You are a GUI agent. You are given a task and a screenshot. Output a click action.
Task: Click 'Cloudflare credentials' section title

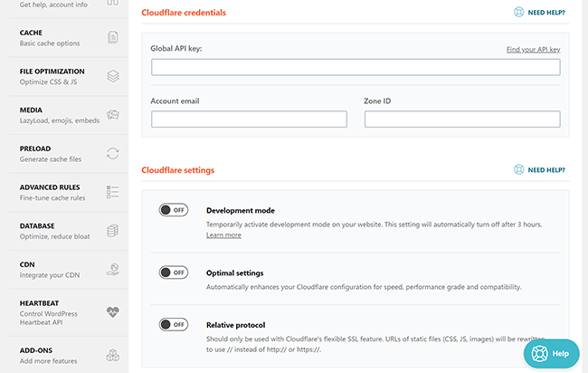184,13
